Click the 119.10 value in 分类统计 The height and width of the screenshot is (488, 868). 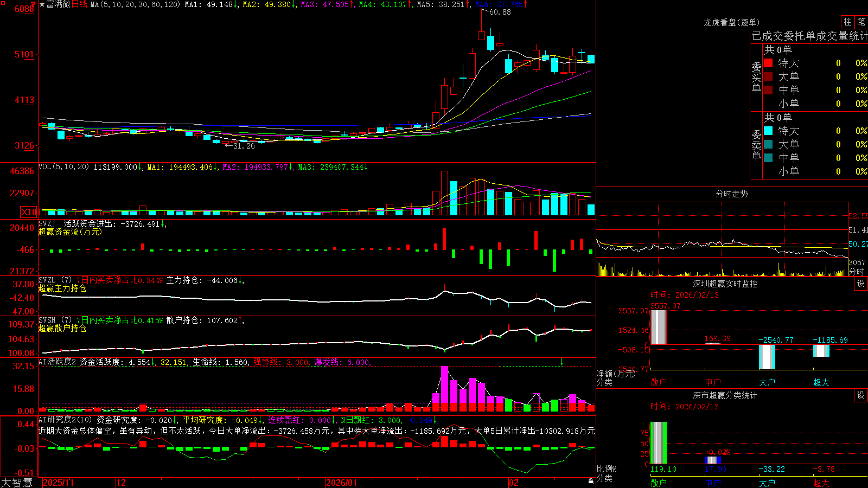(x=663, y=469)
